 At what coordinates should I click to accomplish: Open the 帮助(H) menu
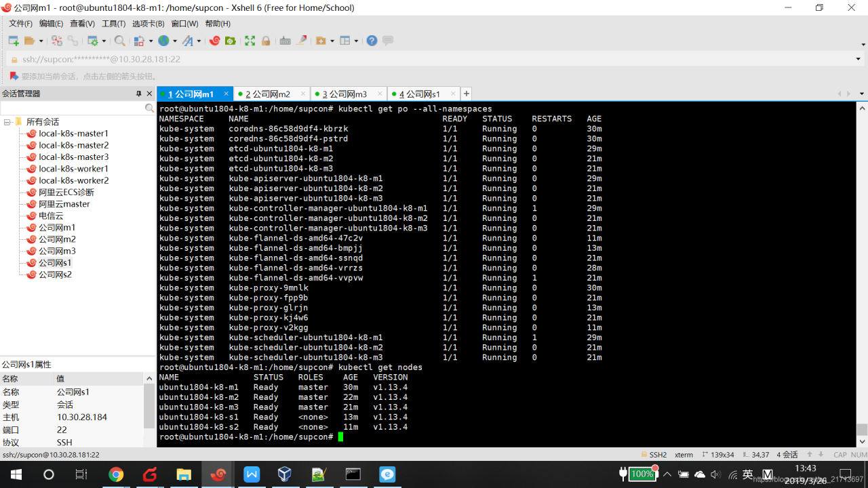pos(218,24)
